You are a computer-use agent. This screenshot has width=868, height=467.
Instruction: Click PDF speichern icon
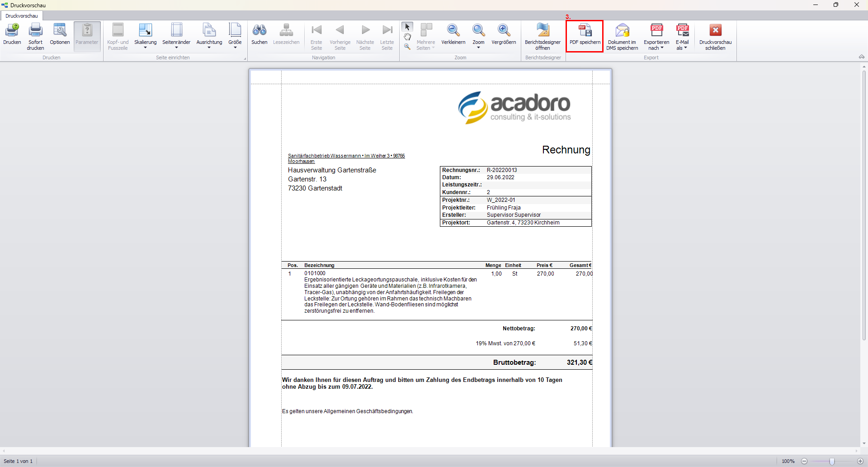tap(585, 31)
